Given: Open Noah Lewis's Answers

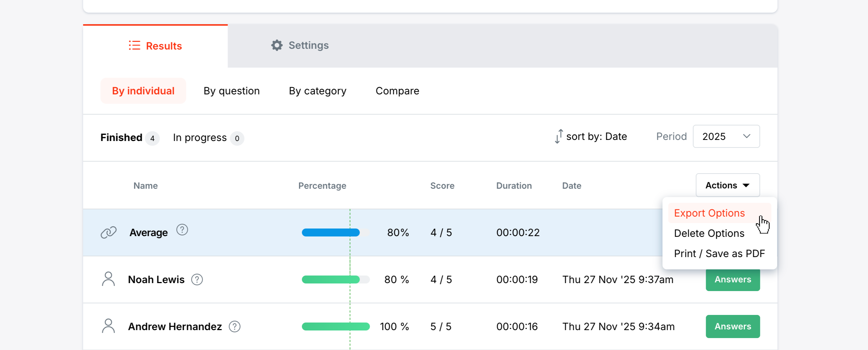Looking at the screenshot, I should point(732,280).
